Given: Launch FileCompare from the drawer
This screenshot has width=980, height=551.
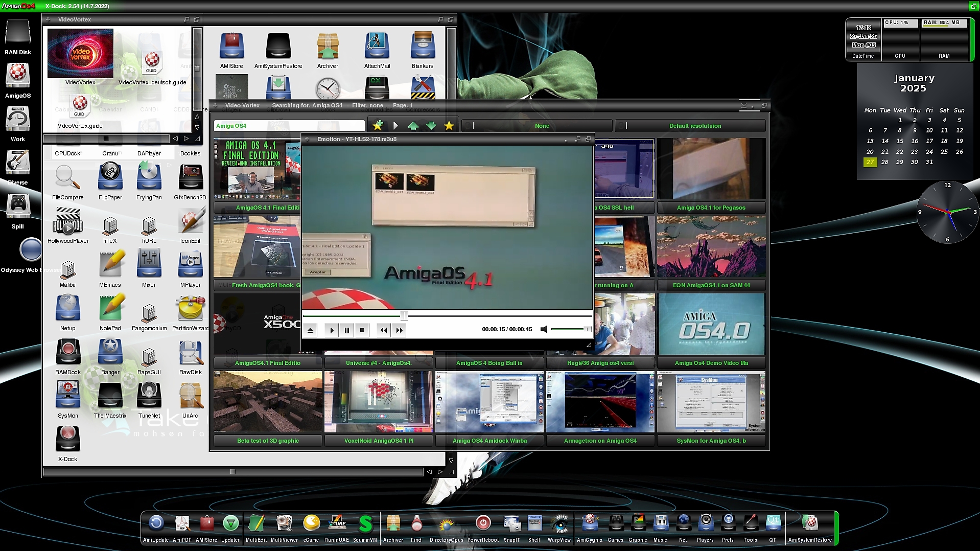Looking at the screenshot, I should (67, 177).
